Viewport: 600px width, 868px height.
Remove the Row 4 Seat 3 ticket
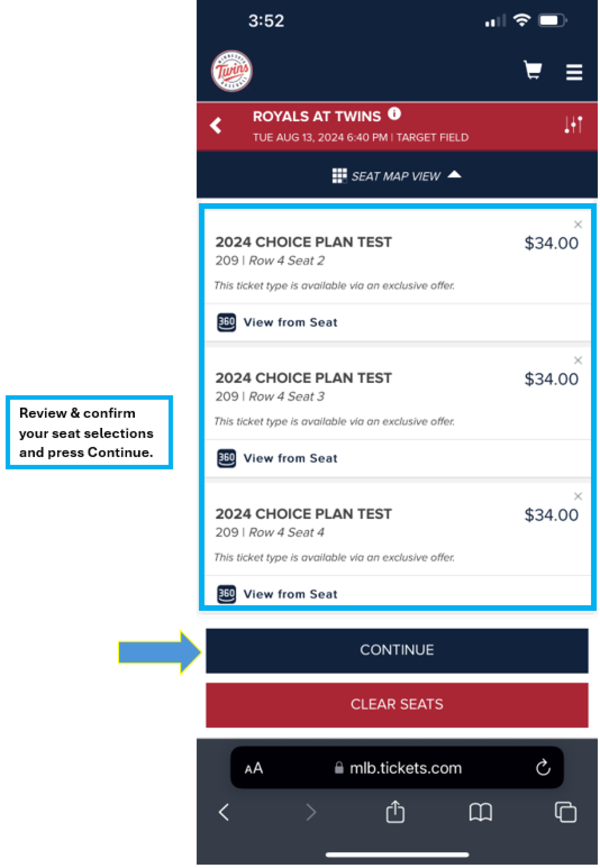pos(578,360)
